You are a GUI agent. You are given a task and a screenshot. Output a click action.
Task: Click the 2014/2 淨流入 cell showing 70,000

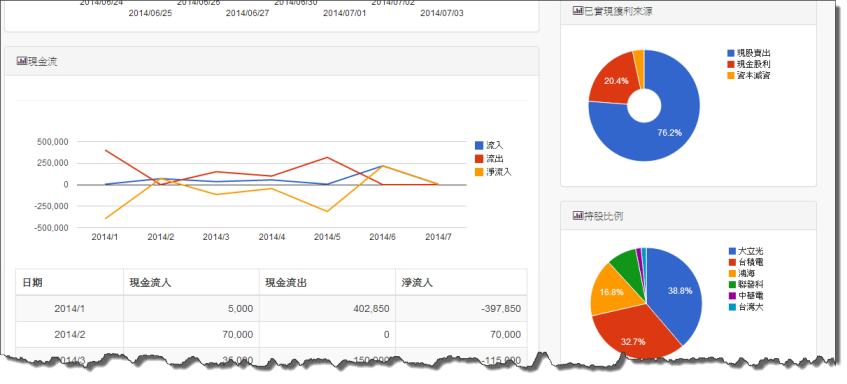point(461,334)
